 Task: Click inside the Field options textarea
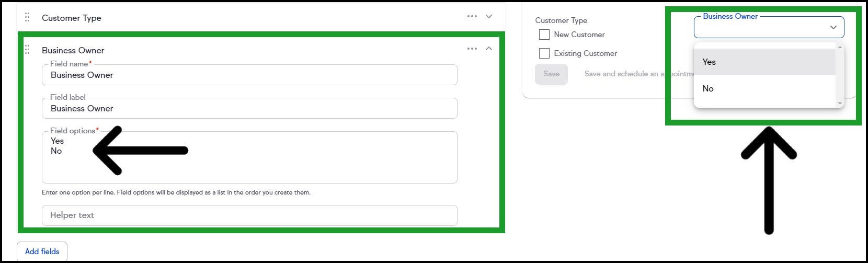pyautogui.click(x=249, y=157)
